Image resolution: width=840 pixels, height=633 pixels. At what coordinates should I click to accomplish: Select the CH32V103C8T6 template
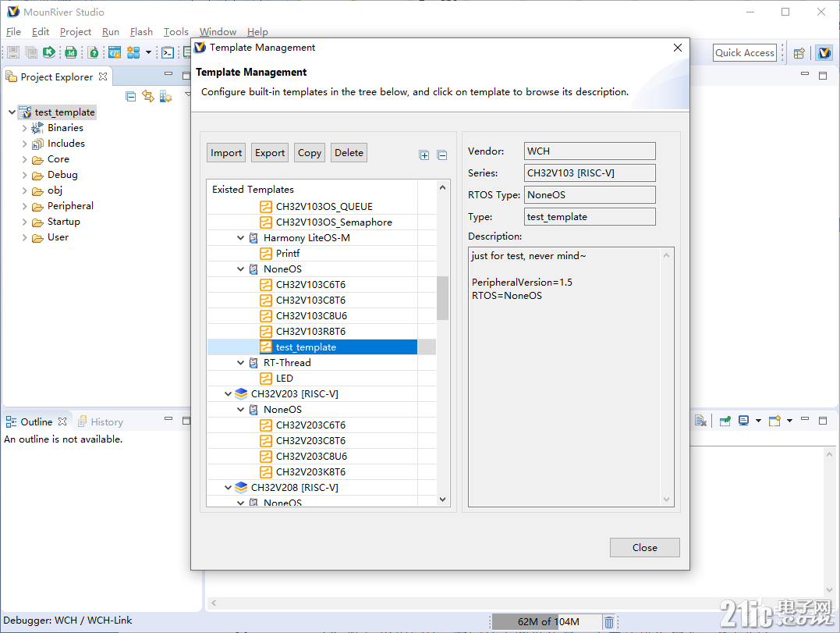click(310, 300)
